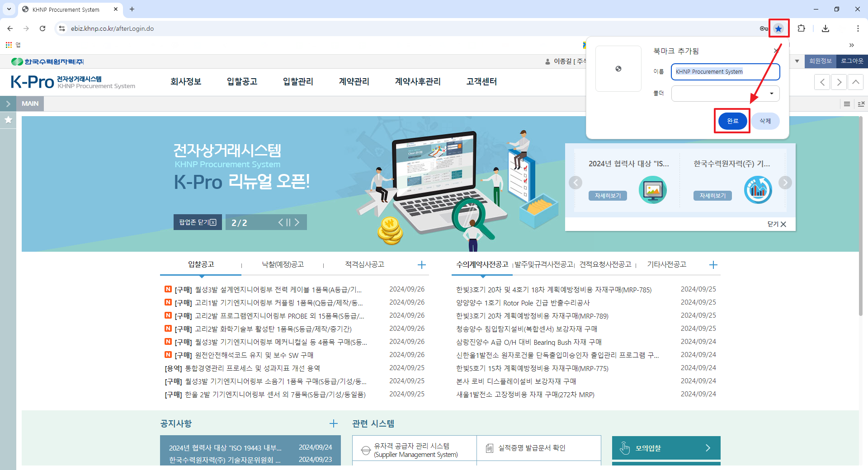
Task: Open the 입찰관리 menu
Action: [x=298, y=81]
